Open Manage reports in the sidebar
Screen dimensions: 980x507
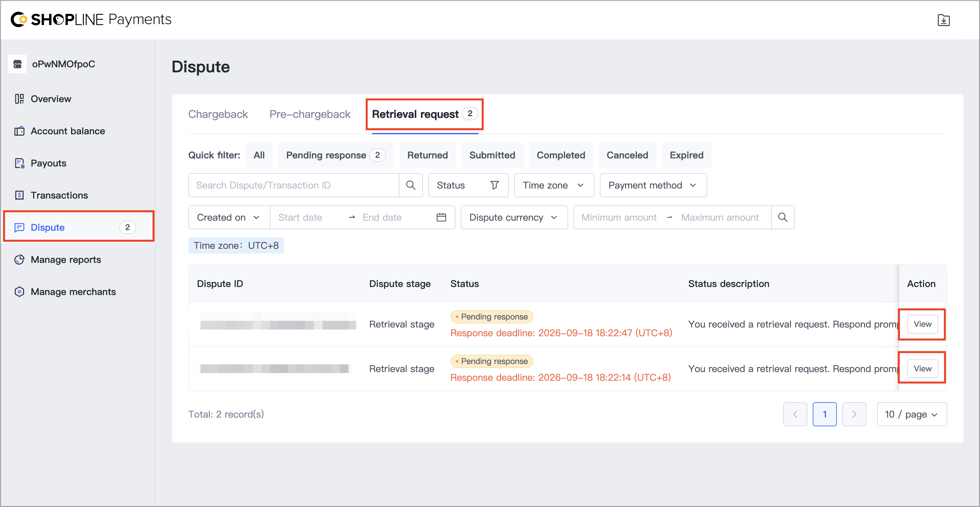click(x=78, y=259)
